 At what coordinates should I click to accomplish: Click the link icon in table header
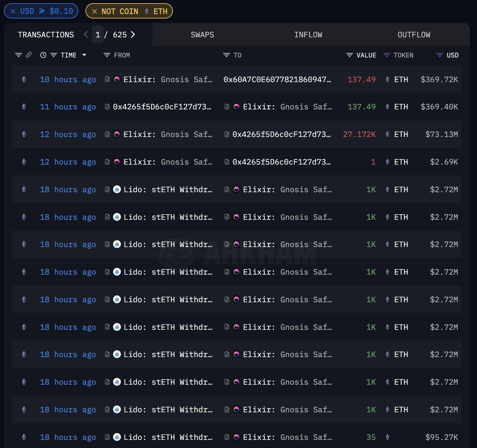[x=29, y=55]
